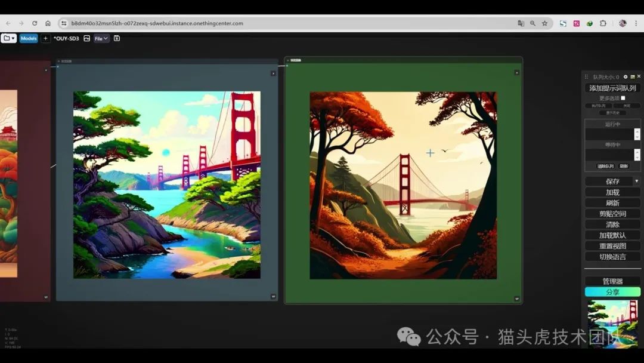Expand the File dropdown menu

coord(101,38)
